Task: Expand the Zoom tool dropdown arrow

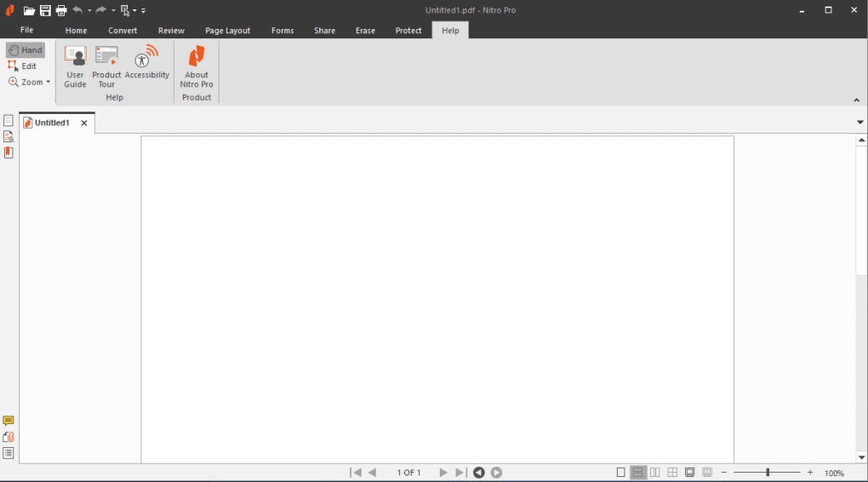Action: click(x=49, y=82)
